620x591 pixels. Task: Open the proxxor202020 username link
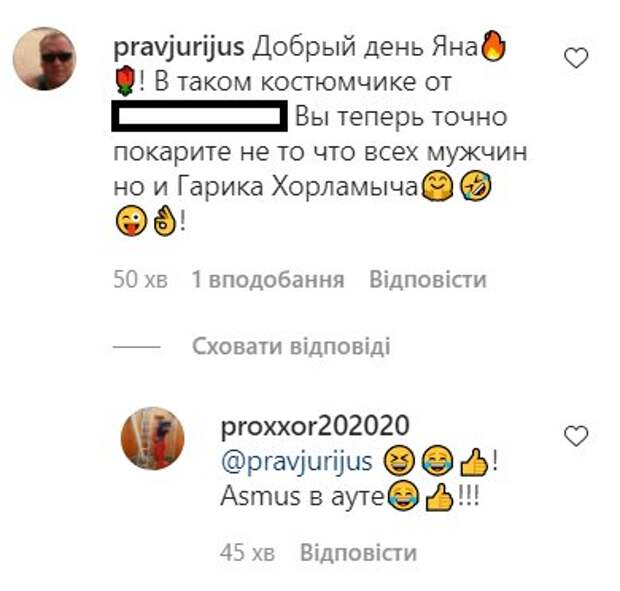pos(315,427)
